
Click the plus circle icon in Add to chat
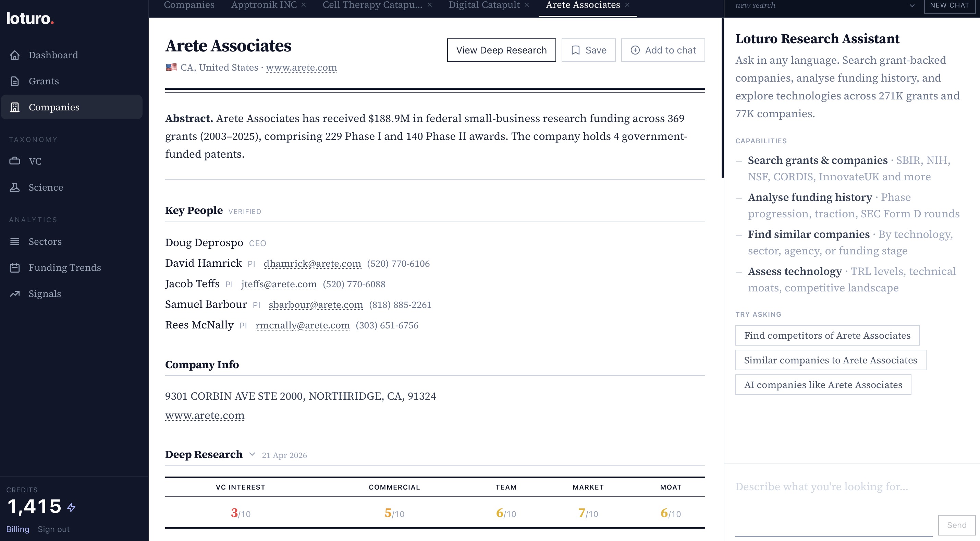[635, 50]
